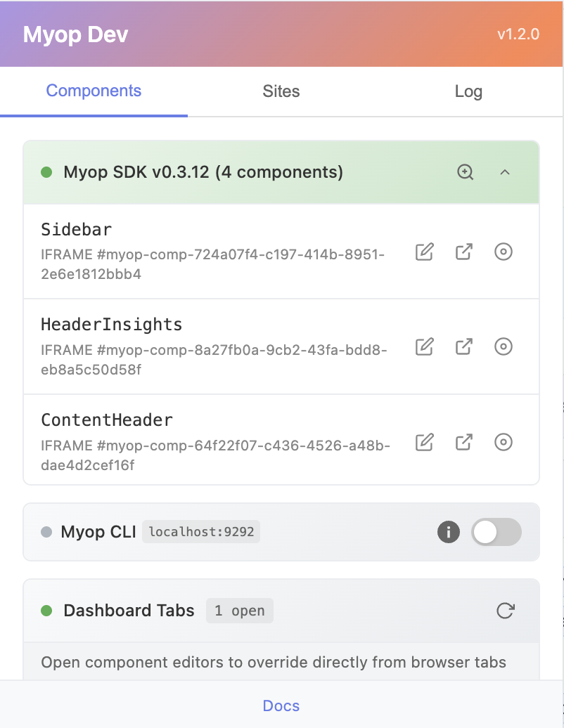Collapse the Myop SDK components section
The width and height of the screenshot is (564, 728).
pos(504,172)
